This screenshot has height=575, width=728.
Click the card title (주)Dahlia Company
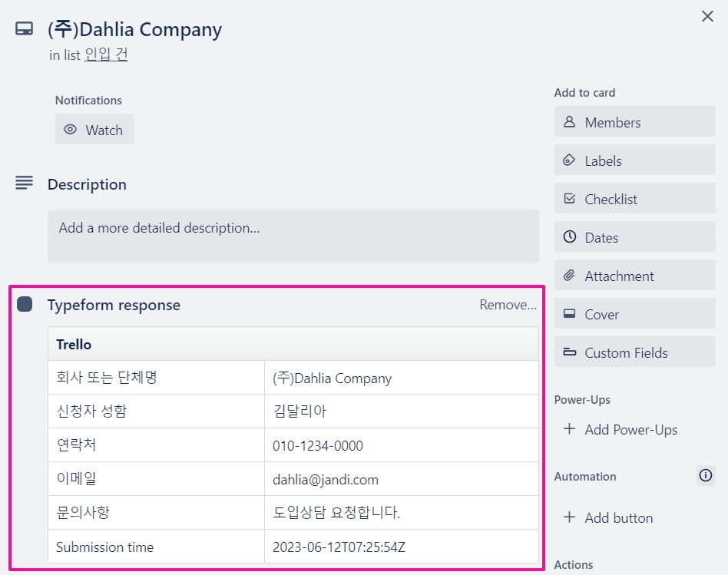(134, 30)
